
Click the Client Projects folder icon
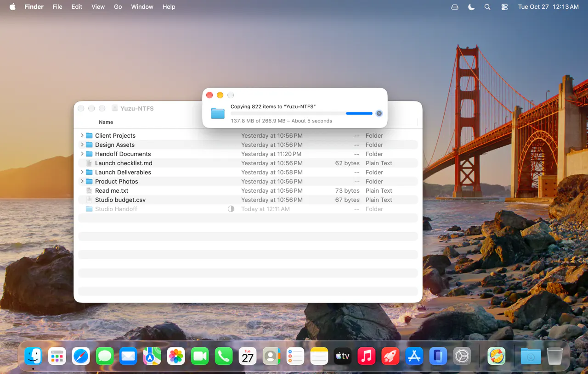click(x=90, y=135)
